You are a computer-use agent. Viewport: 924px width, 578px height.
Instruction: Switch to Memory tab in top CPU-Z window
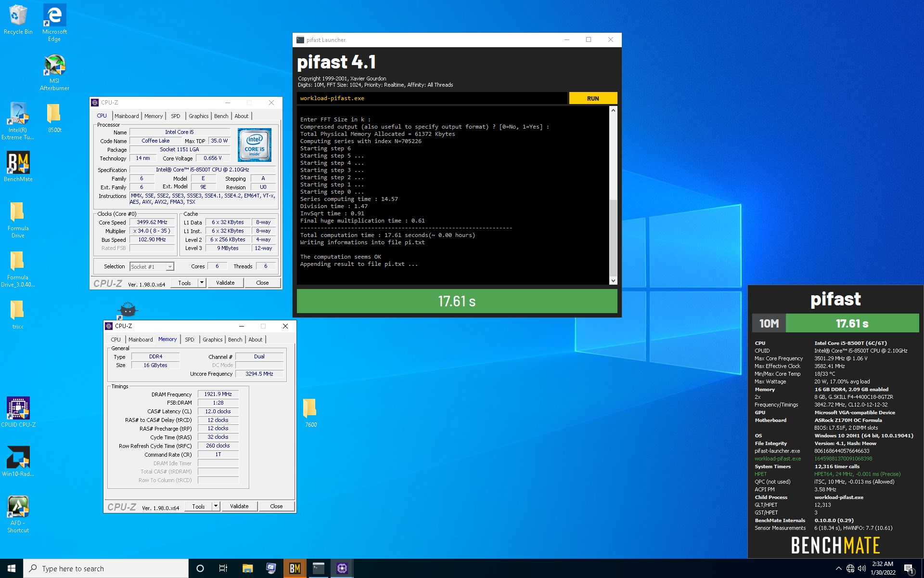pyautogui.click(x=154, y=116)
